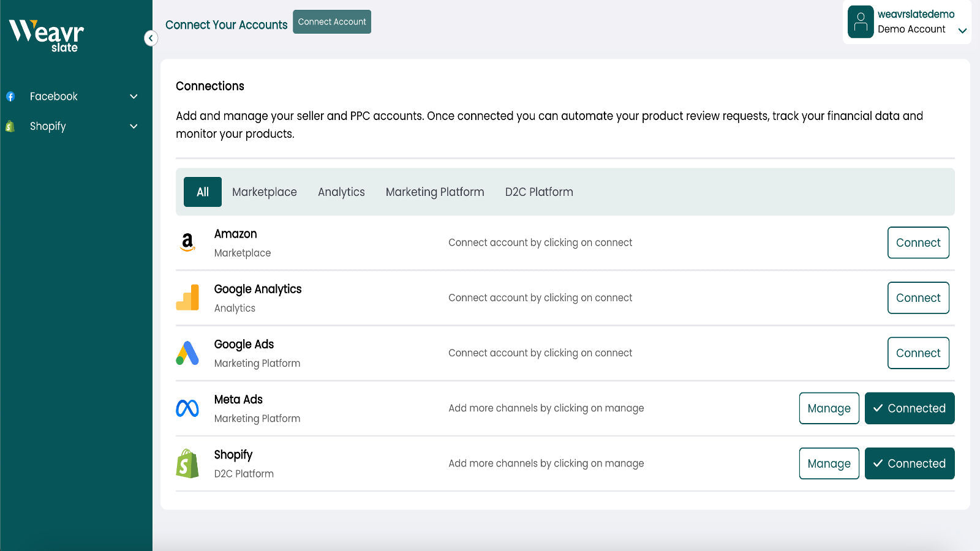Collapse the sidebar with the arrow toggle
The width and height of the screenshot is (980, 551).
pyautogui.click(x=150, y=38)
